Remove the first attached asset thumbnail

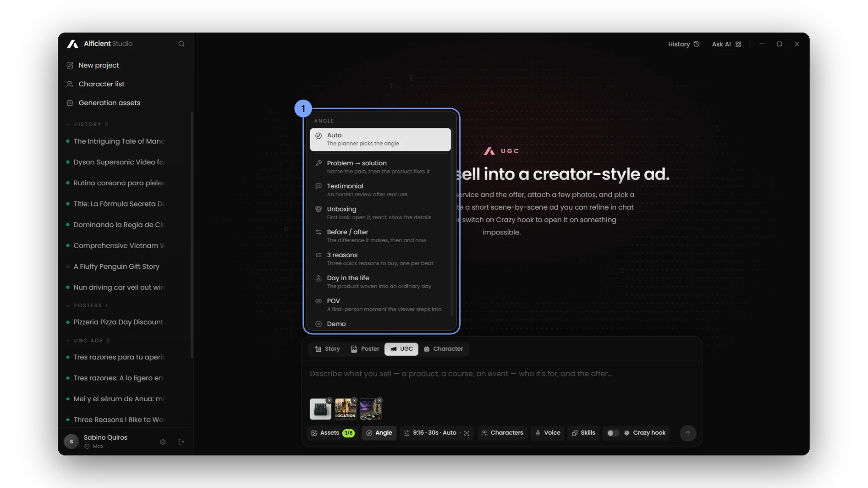point(330,400)
